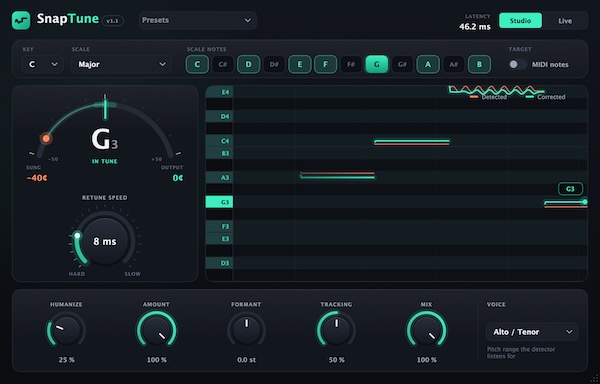Click the -40¢ sung value
This screenshot has width=600, height=384.
coord(37,178)
